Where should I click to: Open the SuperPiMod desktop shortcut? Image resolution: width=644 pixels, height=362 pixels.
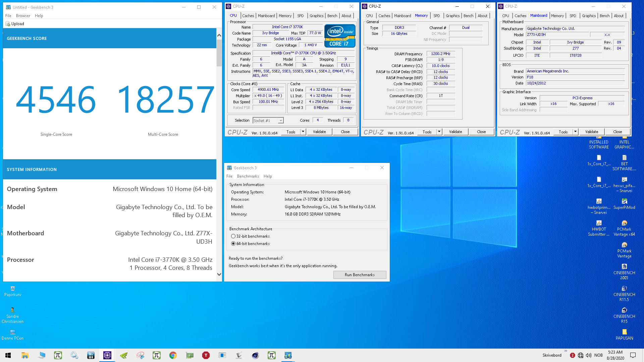click(624, 204)
